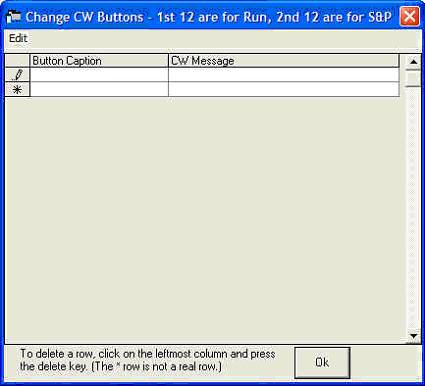Select the asterisk new-row header
The height and width of the screenshot is (386, 425).
tap(17, 89)
